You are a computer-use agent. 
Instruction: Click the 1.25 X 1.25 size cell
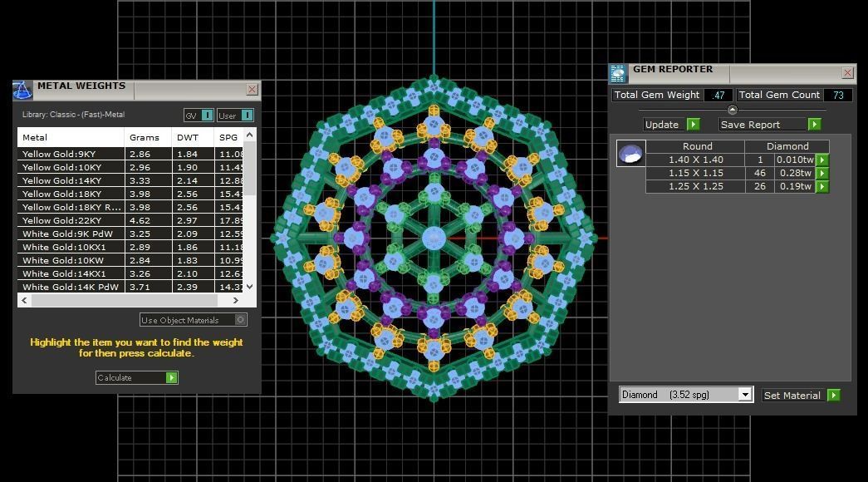(x=696, y=187)
